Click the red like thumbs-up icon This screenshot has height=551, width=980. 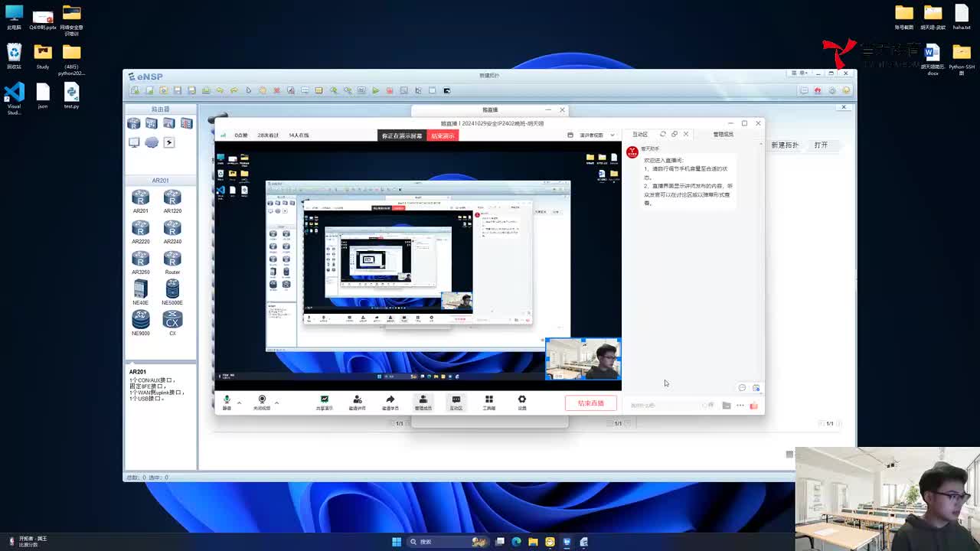click(x=754, y=406)
